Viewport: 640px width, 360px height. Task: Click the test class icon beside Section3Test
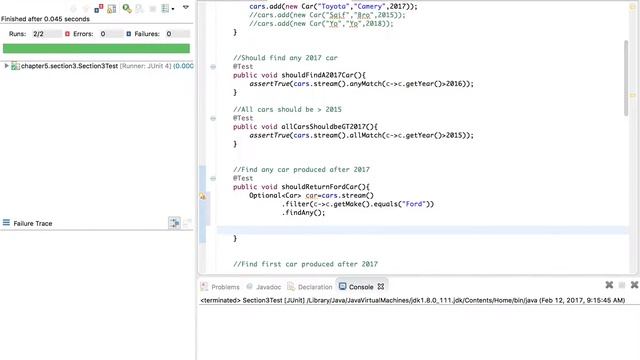pyautogui.click(x=15, y=66)
